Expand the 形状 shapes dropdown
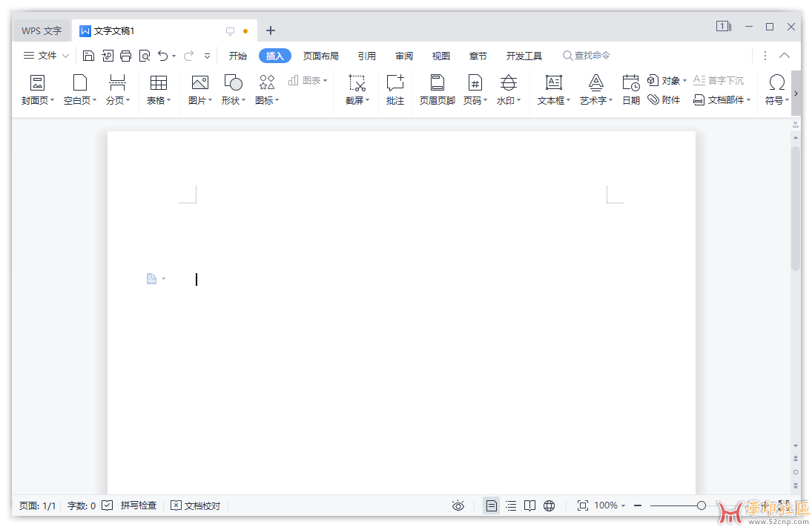 pos(233,88)
